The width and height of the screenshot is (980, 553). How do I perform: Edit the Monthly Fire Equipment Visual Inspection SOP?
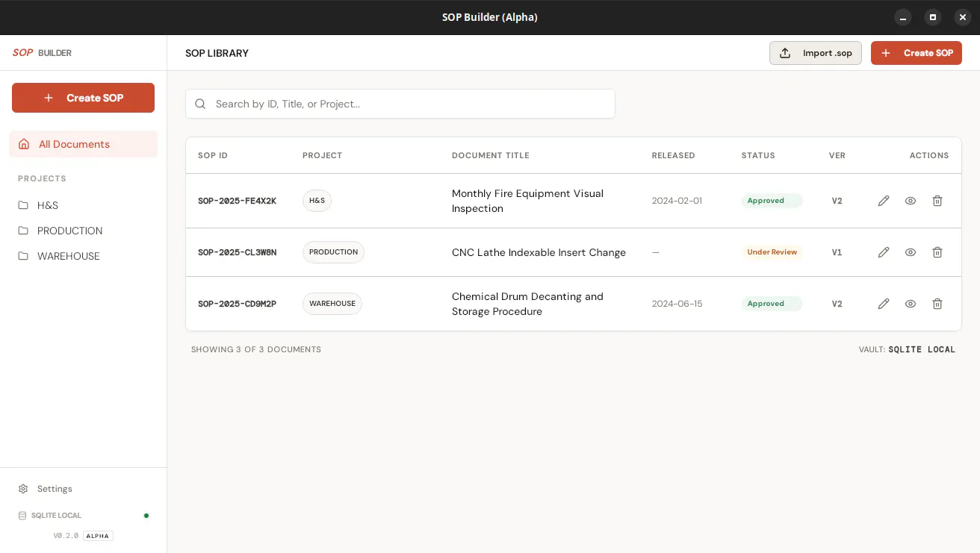[x=884, y=201]
